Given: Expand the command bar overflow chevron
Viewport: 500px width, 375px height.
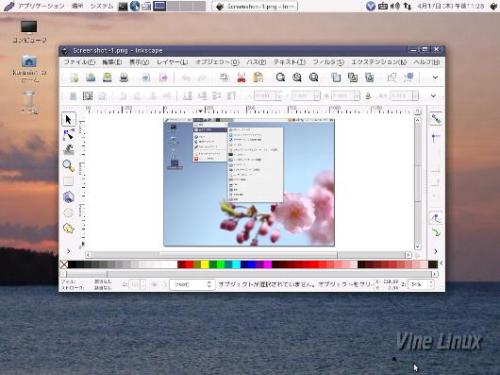Looking at the screenshot, I should [435, 77].
